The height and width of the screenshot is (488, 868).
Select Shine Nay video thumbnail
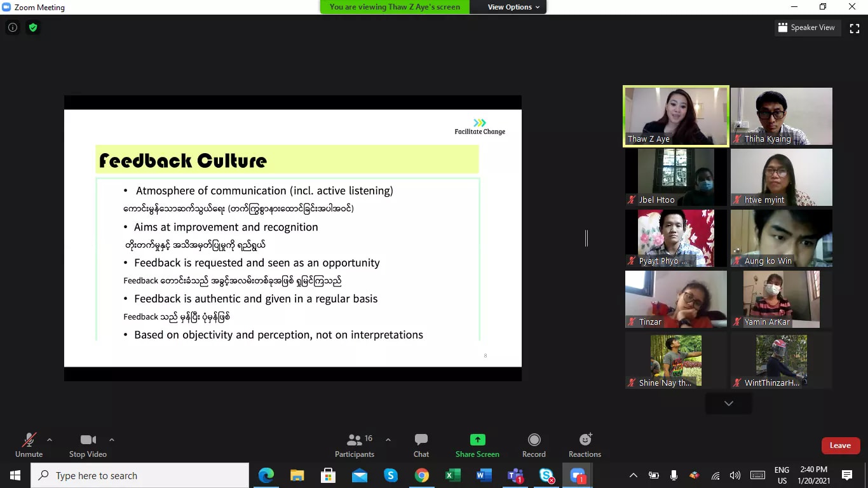tap(675, 360)
